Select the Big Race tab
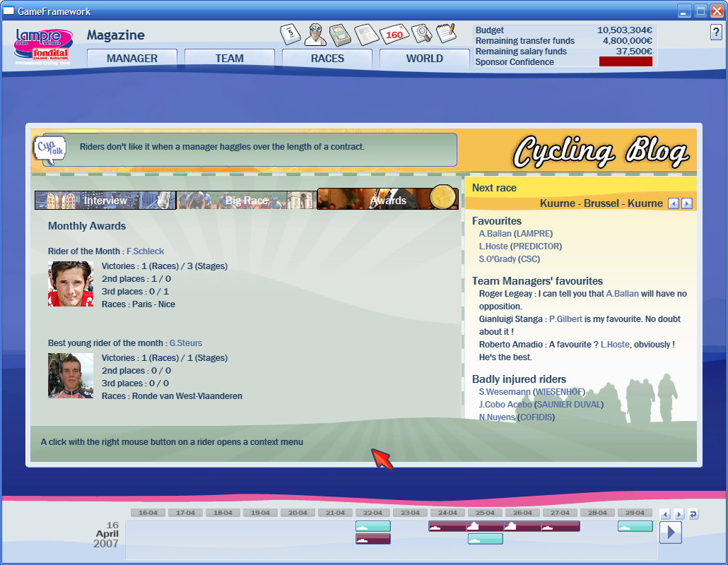This screenshot has width=728, height=565. [x=246, y=200]
